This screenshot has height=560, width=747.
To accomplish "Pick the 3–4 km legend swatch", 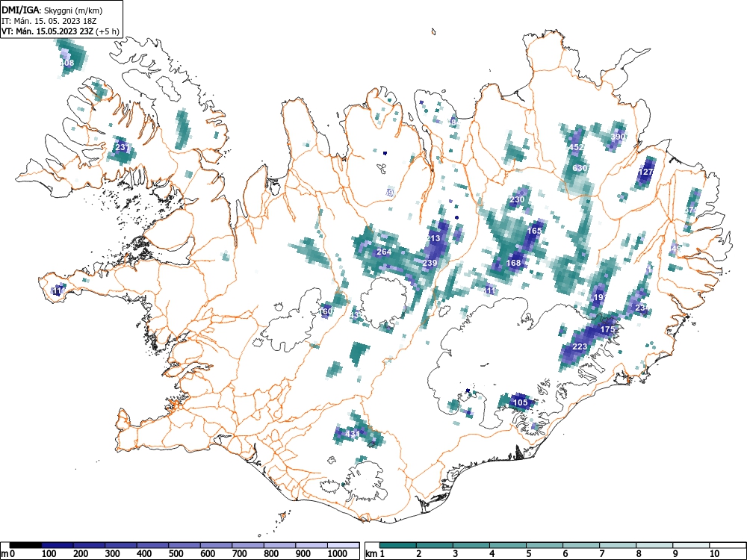I will coord(471,545).
